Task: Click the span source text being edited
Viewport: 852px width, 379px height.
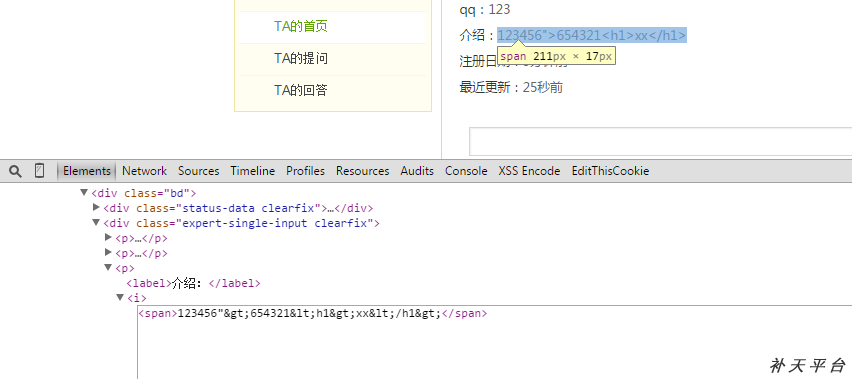Action: click(x=313, y=313)
